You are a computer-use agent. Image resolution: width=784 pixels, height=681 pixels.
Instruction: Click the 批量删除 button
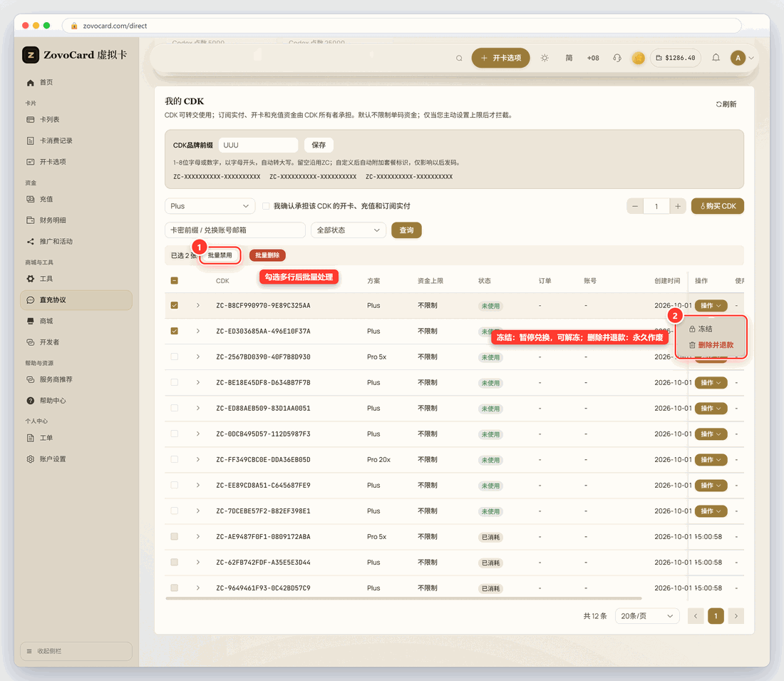[x=267, y=255]
